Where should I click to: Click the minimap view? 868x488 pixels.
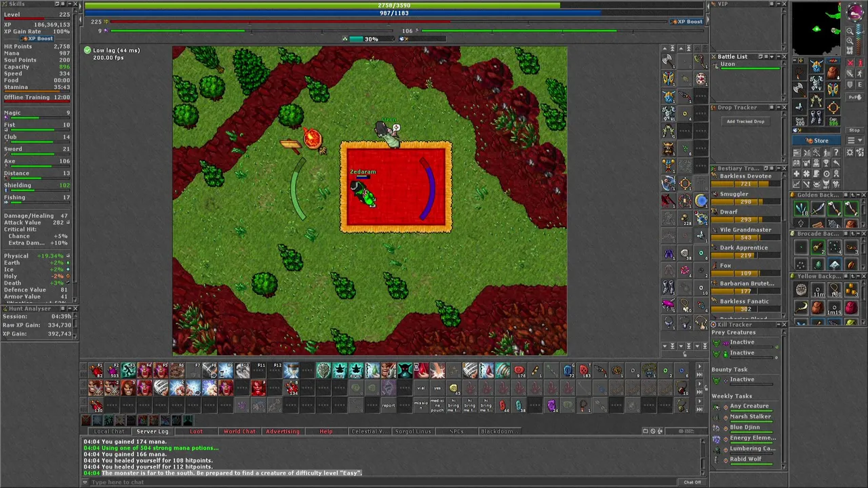(x=816, y=28)
